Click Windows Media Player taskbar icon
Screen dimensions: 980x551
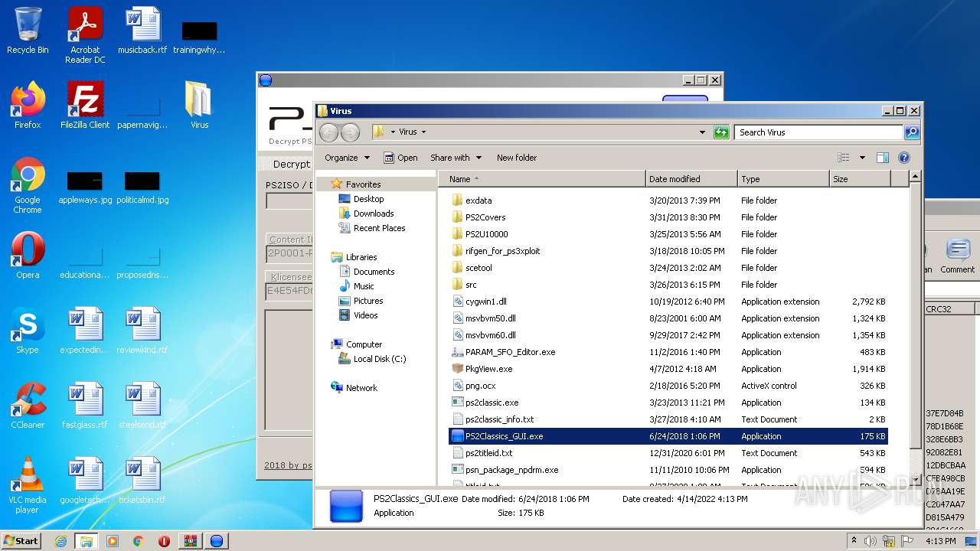[x=112, y=541]
